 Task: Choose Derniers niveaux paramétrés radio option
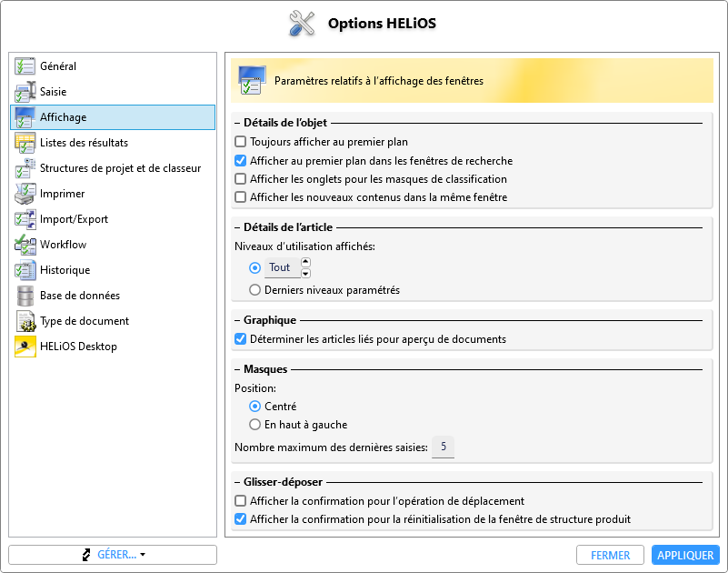tap(255, 290)
